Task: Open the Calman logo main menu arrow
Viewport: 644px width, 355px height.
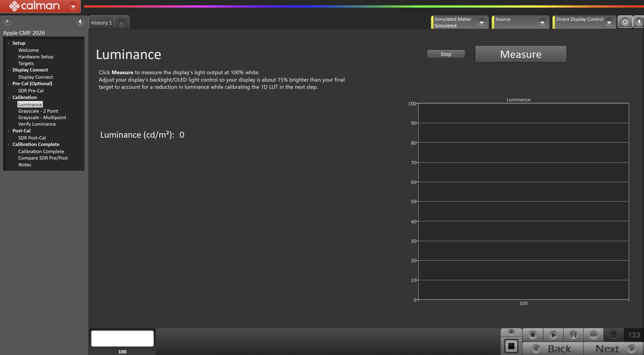Action: point(73,6)
